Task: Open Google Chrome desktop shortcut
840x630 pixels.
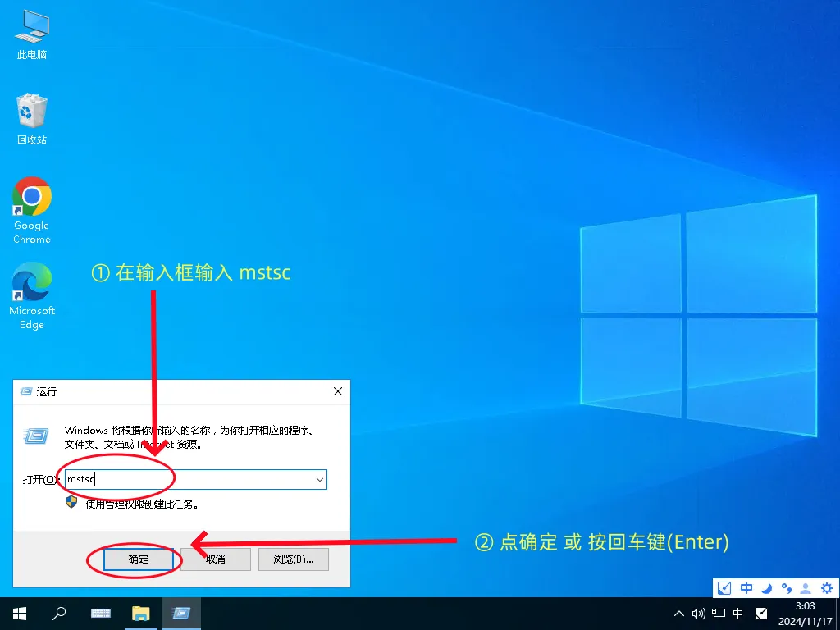Action: point(32,199)
